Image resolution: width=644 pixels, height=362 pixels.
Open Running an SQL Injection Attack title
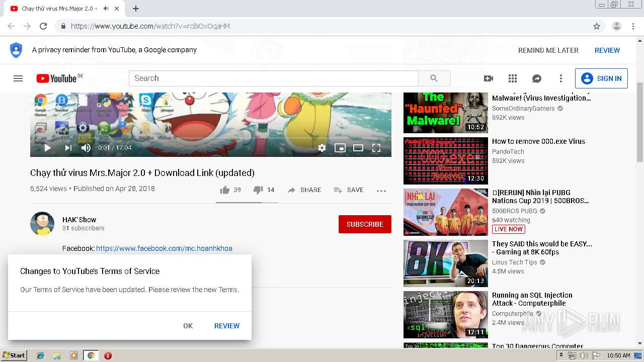[532, 299]
